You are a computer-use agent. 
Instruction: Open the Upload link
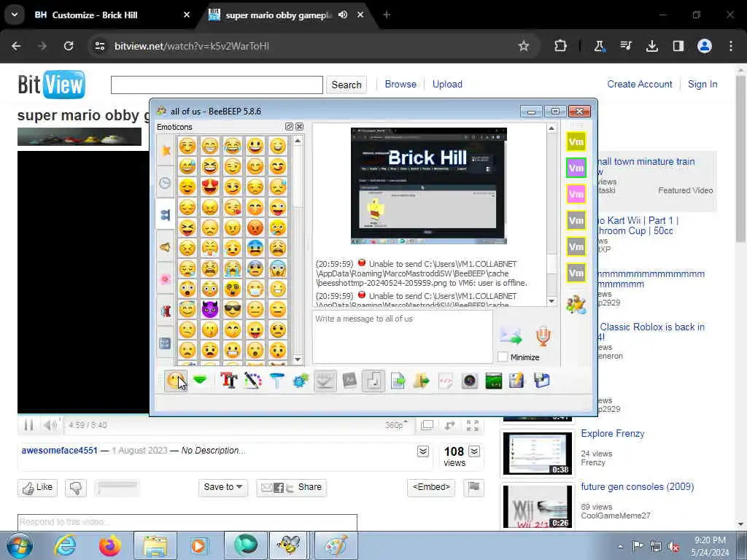[x=447, y=85]
